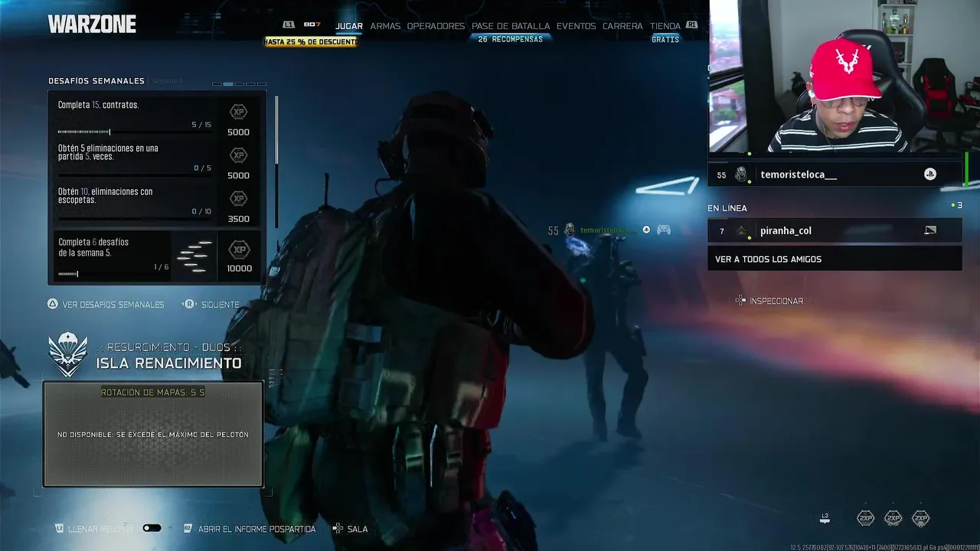This screenshot has height=551, width=980.
Task: Click VER DESAFÍOS SEMANALES
Action: tap(113, 305)
